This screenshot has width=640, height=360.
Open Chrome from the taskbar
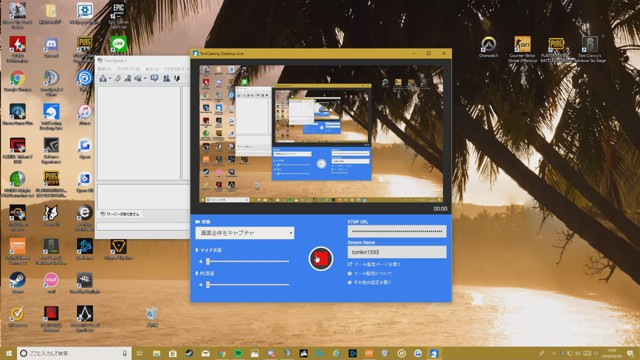[222, 353]
